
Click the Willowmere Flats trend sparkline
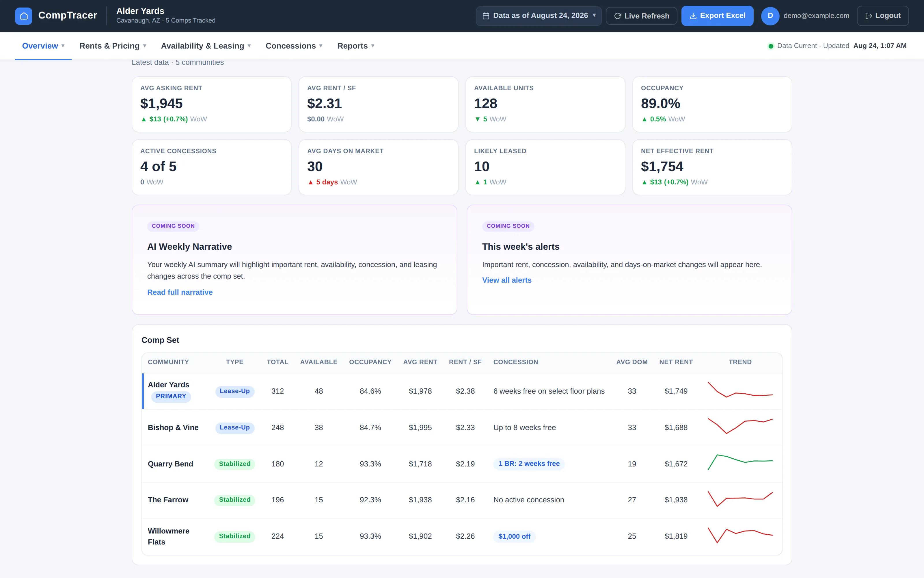pos(740,535)
